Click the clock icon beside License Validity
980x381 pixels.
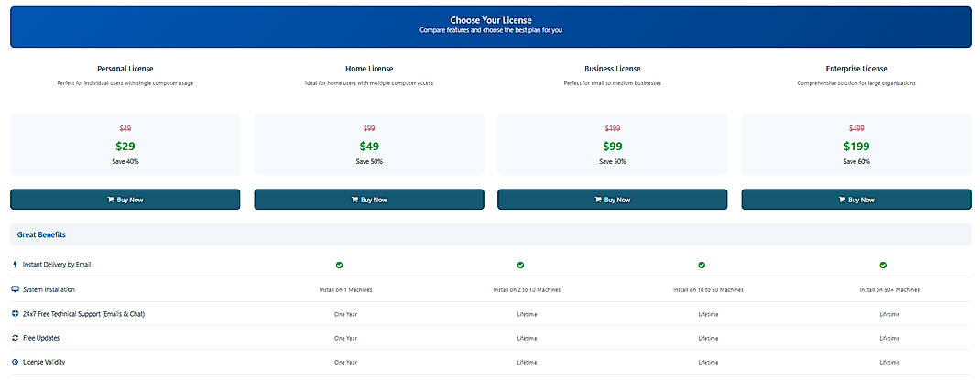[15, 363]
